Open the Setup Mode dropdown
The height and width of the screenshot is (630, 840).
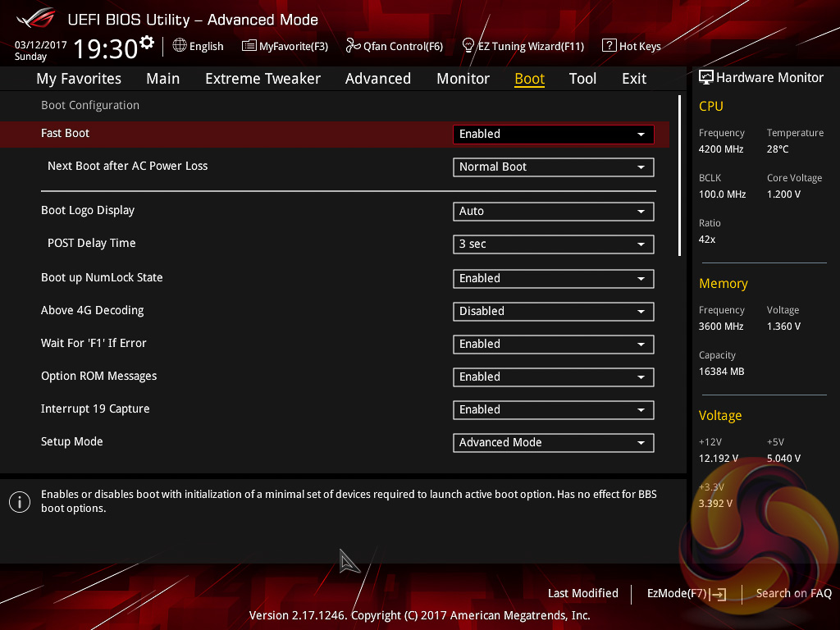coord(554,442)
